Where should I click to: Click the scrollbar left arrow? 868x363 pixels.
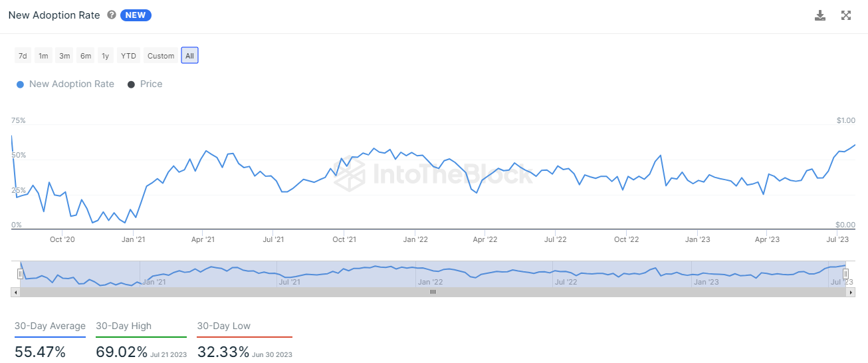(x=15, y=291)
